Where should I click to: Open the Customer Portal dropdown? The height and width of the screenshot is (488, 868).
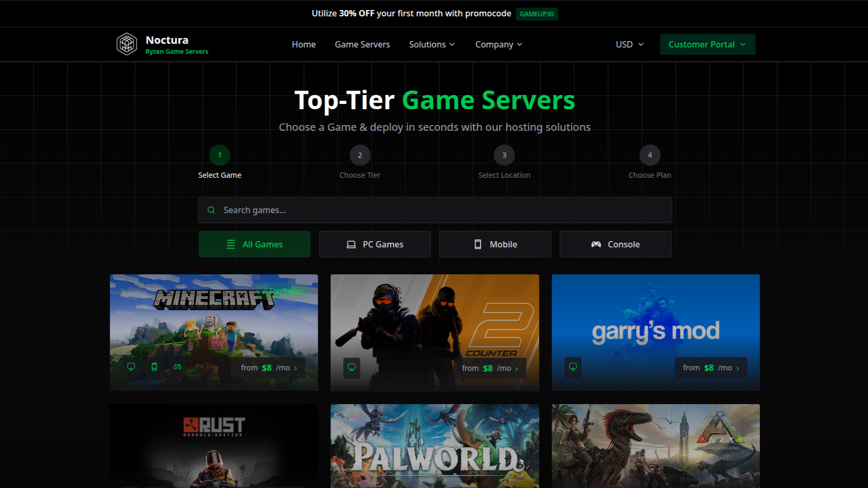[x=707, y=44]
